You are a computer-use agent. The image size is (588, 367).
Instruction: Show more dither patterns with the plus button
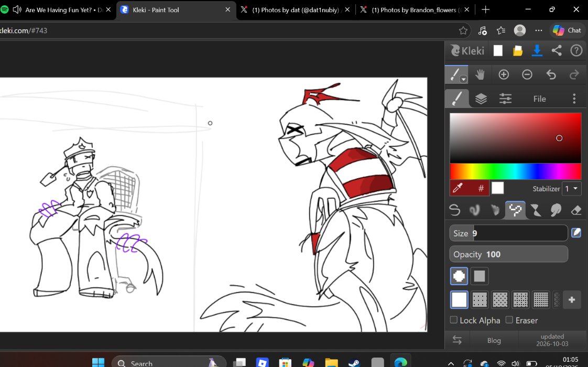pyautogui.click(x=572, y=299)
